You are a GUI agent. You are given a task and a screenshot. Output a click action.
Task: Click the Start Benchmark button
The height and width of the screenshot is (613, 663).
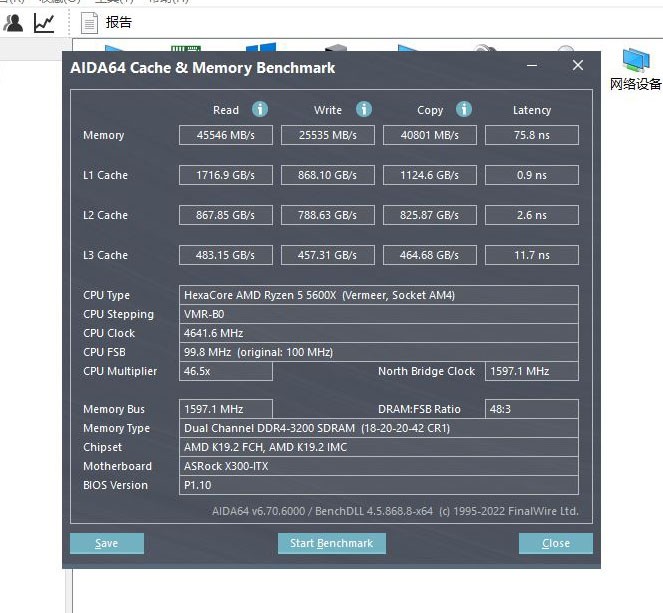(x=332, y=543)
